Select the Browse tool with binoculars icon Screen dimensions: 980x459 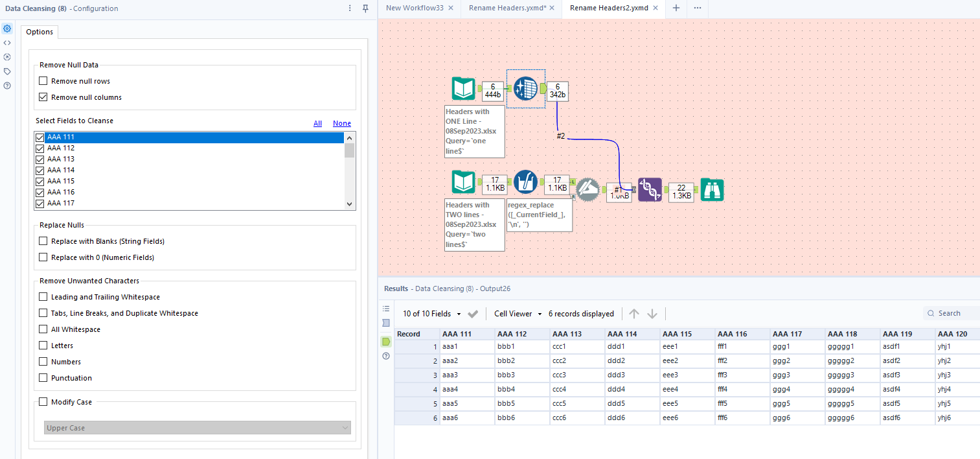pos(712,189)
